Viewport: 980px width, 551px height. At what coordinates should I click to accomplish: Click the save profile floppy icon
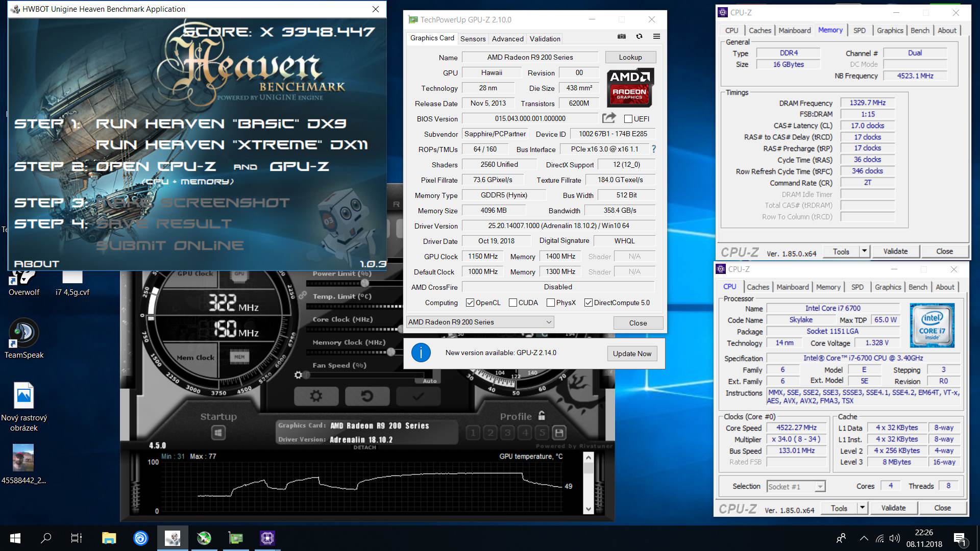(559, 433)
